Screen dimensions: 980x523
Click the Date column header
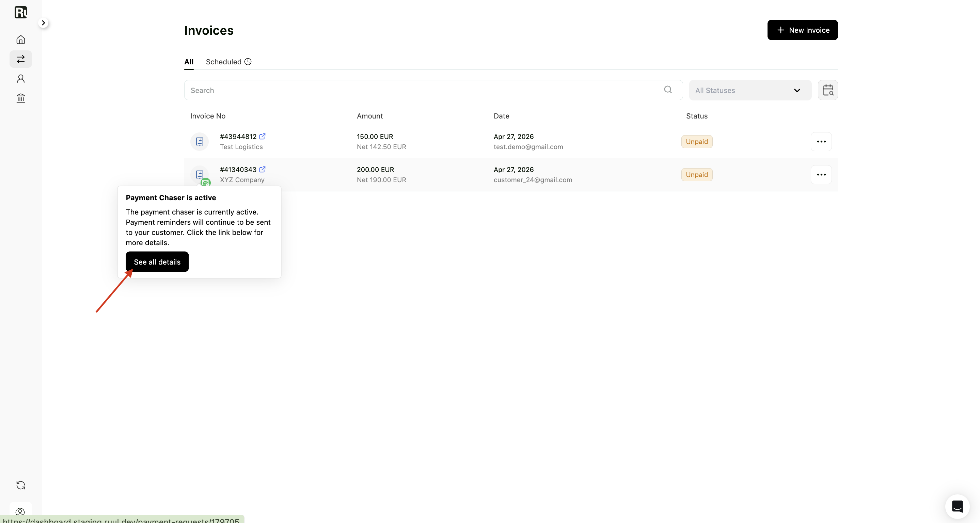pyautogui.click(x=502, y=116)
